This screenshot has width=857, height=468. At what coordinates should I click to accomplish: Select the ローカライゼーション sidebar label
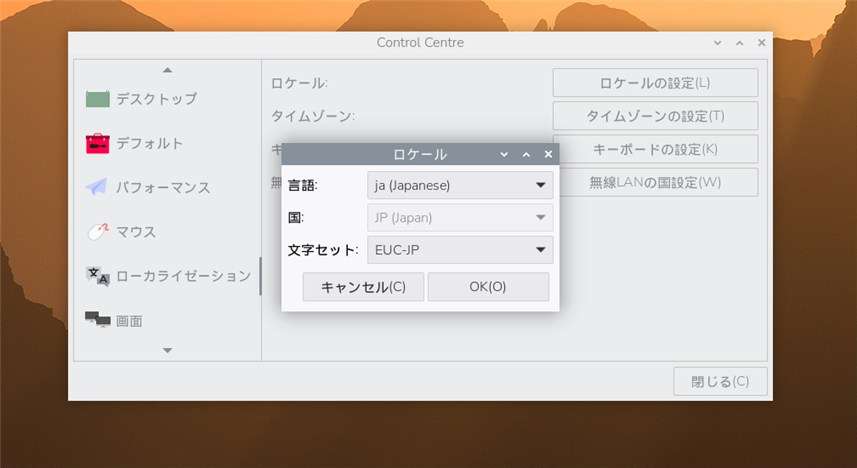tap(184, 276)
